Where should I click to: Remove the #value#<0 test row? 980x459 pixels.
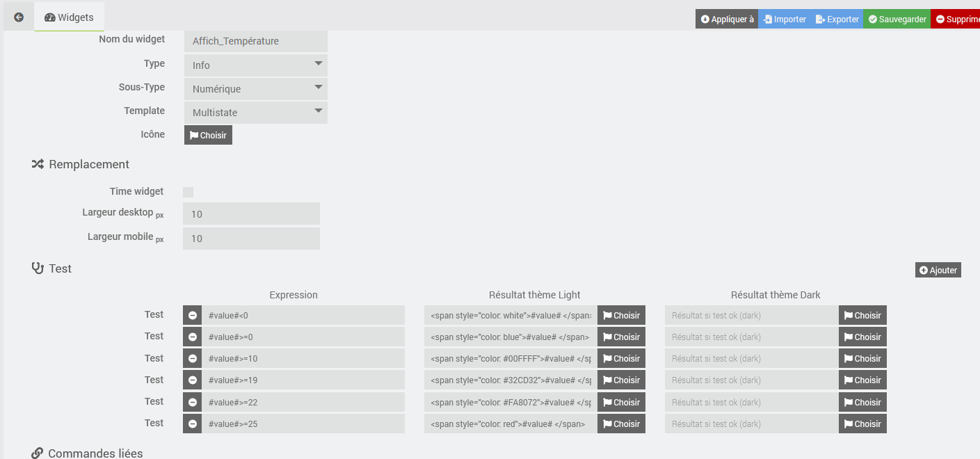193,315
